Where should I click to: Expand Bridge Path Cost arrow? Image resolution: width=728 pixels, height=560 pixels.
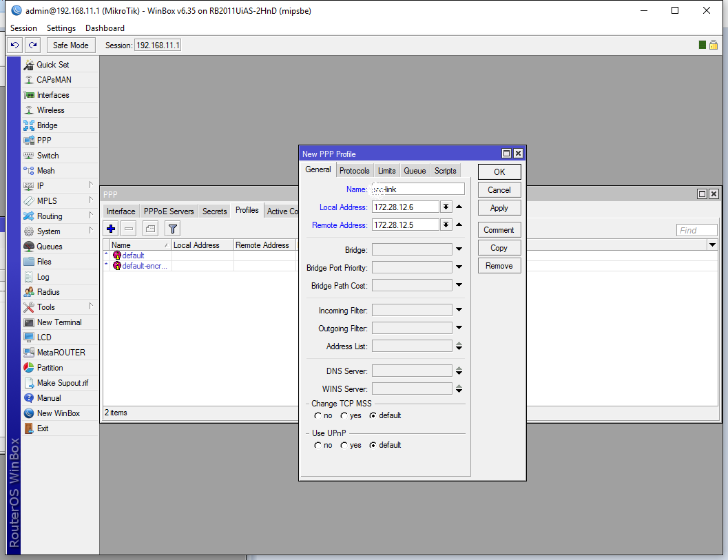pos(459,285)
